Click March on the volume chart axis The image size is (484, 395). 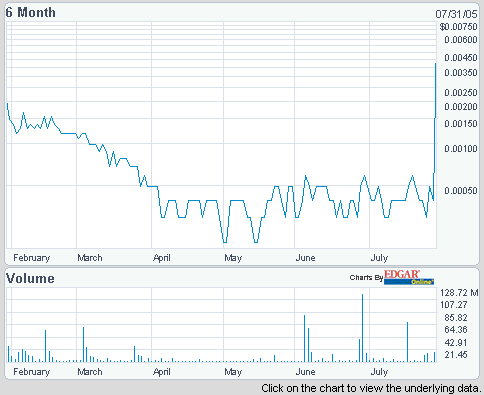(90, 372)
